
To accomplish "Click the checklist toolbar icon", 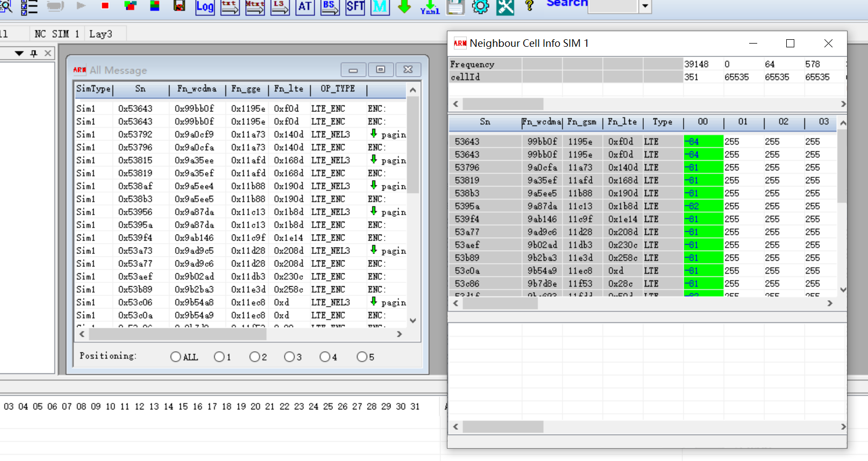I will (x=29, y=7).
